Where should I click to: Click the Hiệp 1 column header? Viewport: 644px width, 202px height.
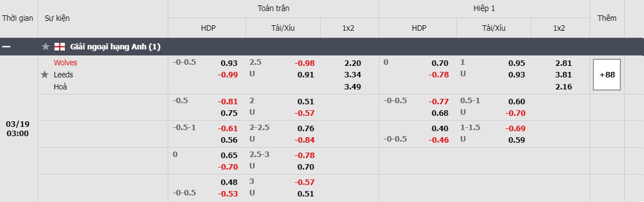coord(484,9)
